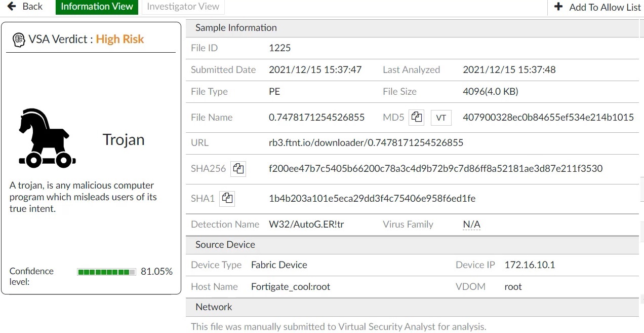
Task: Select the Information View tab
Action: pyautogui.click(x=97, y=7)
